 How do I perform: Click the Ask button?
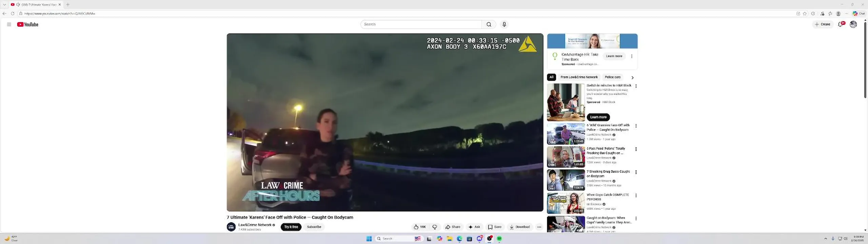[x=474, y=227]
